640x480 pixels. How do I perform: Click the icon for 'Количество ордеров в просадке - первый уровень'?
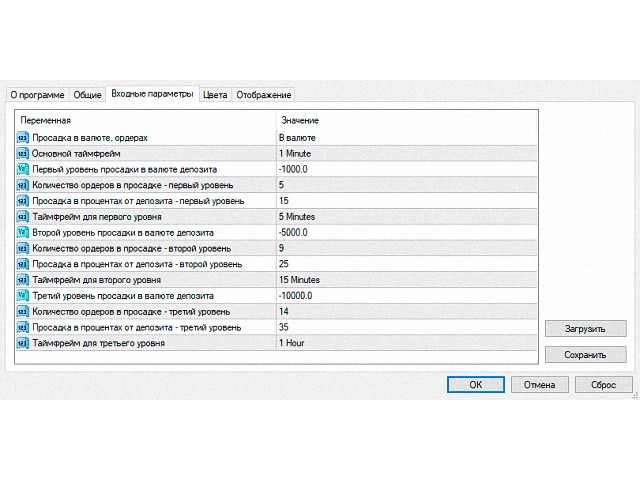click(x=23, y=185)
